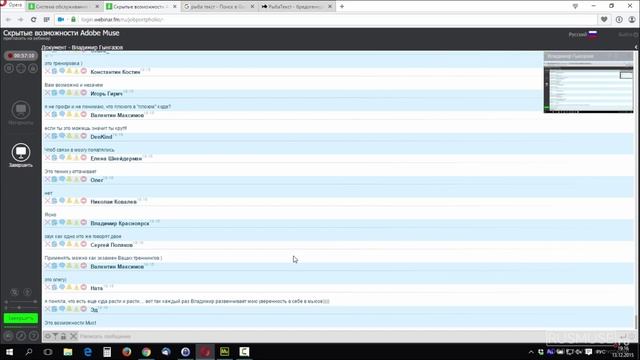640x360 pixels.
Task: Switch to the РыбаТекст tab
Action: tap(297, 7)
